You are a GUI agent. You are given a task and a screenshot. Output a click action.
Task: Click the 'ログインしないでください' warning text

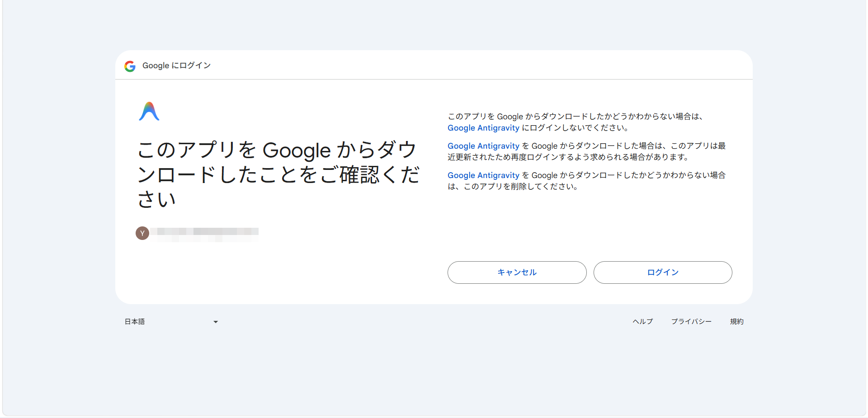(x=575, y=128)
